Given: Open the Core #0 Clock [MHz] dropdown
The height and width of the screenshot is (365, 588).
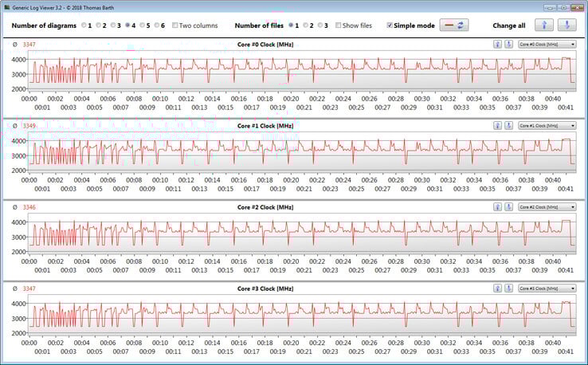Looking at the screenshot, I should pos(547,45).
